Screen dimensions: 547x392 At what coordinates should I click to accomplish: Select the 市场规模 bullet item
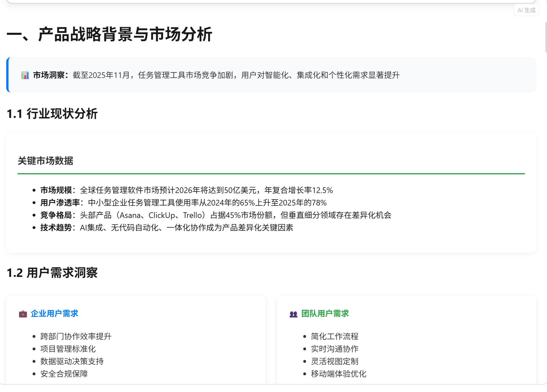(187, 190)
